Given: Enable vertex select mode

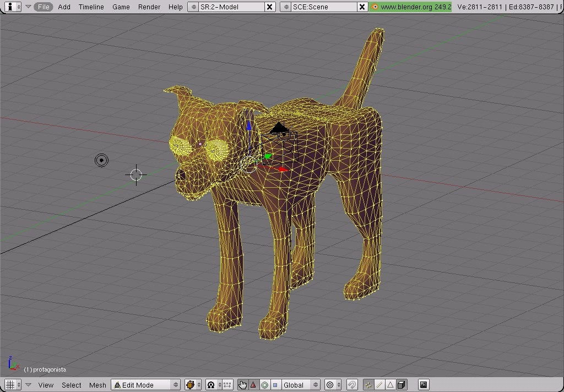Looking at the screenshot, I should point(368,384).
